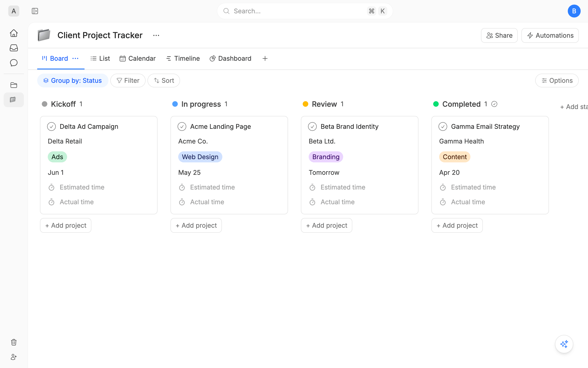Image resolution: width=588 pixels, height=368 pixels.
Task: Mark Delta Ad Campaign as complete
Action: pos(51,126)
